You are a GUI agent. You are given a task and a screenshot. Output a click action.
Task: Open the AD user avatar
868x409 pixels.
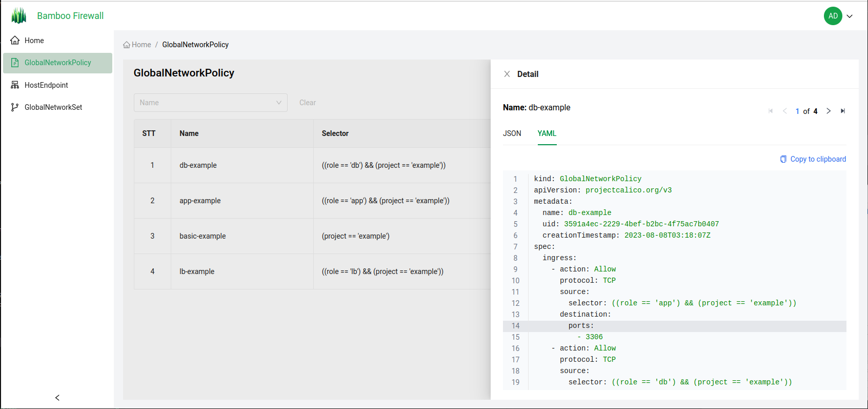(x=833, y=16)
